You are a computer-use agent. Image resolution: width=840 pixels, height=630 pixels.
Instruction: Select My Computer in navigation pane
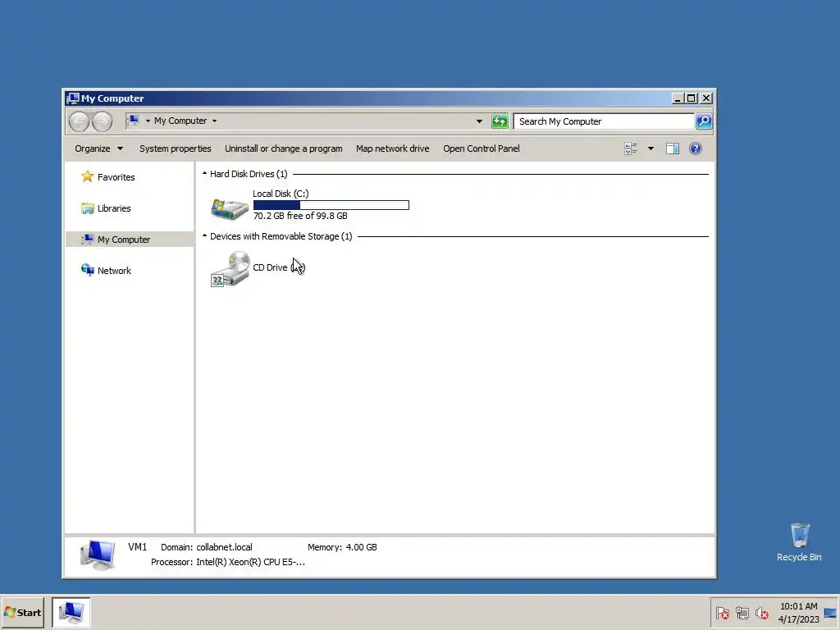click(129, 240)
